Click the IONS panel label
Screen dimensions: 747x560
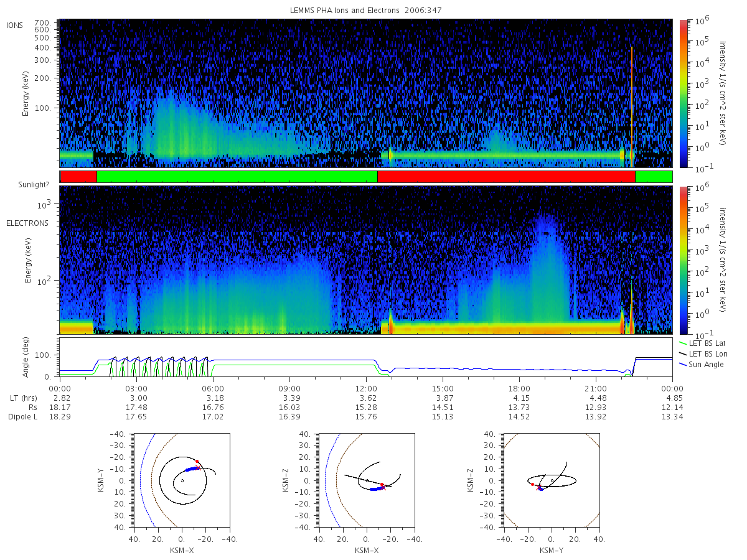(x=15, y=25)
